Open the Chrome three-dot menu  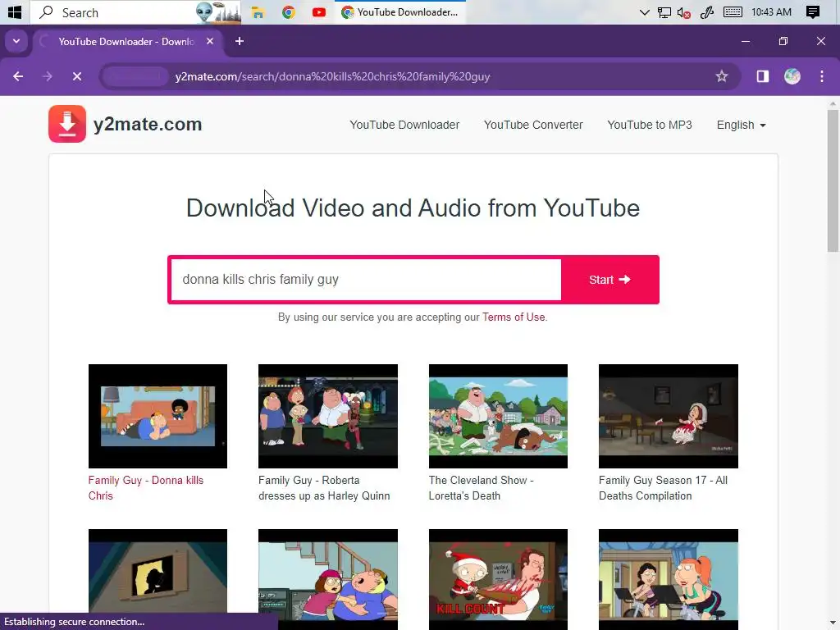[822, 76]
